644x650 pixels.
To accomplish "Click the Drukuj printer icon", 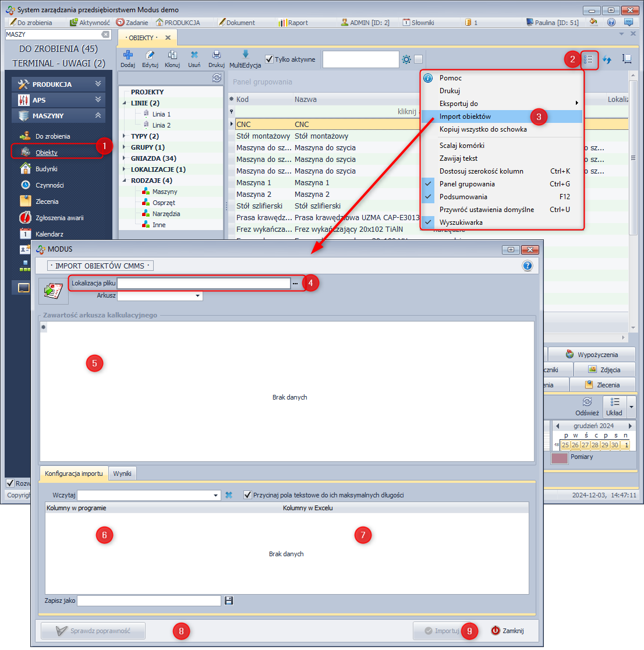I will point(216,55).
